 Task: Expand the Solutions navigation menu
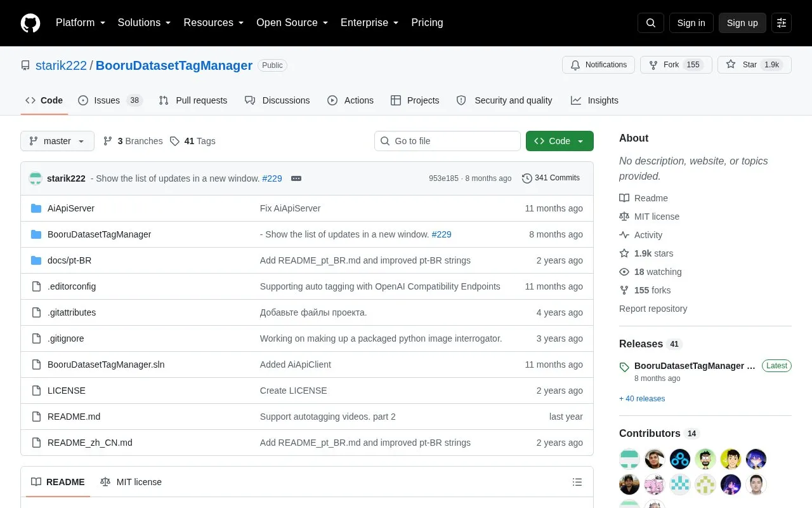point(145,23)
